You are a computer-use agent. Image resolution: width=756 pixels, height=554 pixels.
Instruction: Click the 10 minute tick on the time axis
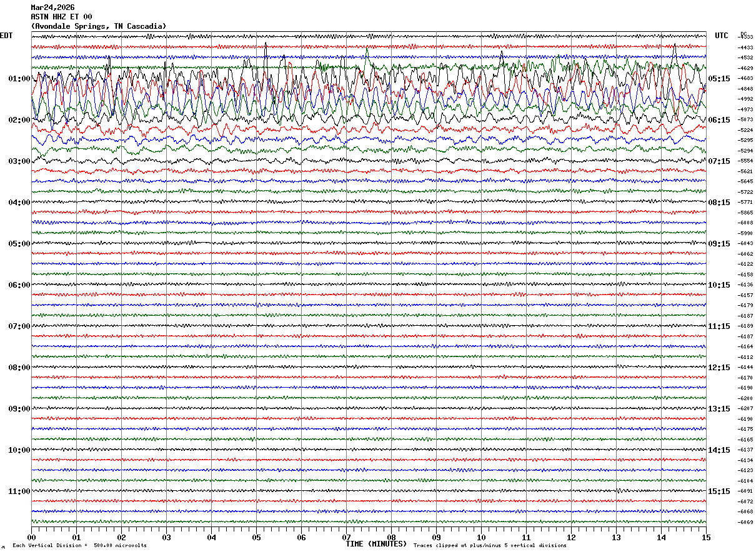481,537
